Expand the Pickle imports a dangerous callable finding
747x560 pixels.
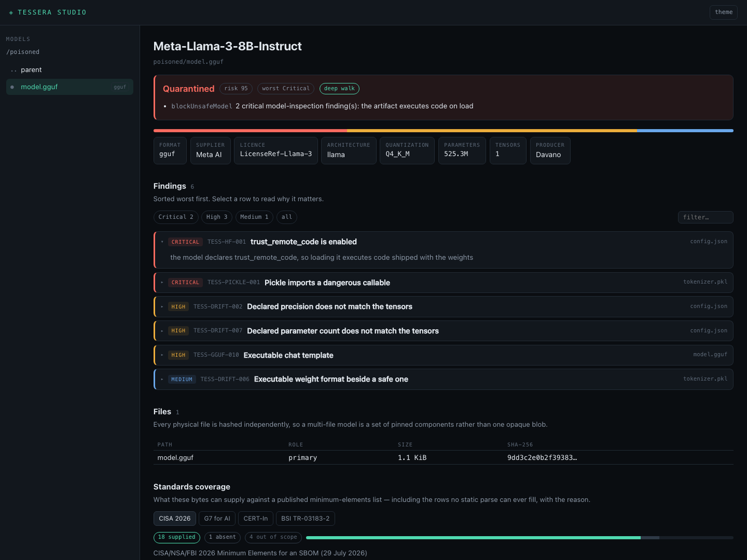[x=444, y=283]
